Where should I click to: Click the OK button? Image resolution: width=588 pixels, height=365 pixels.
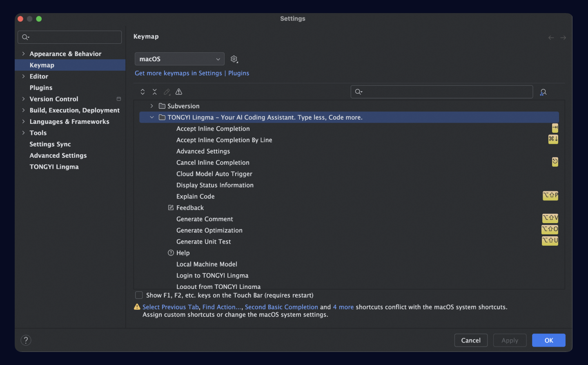549,340
